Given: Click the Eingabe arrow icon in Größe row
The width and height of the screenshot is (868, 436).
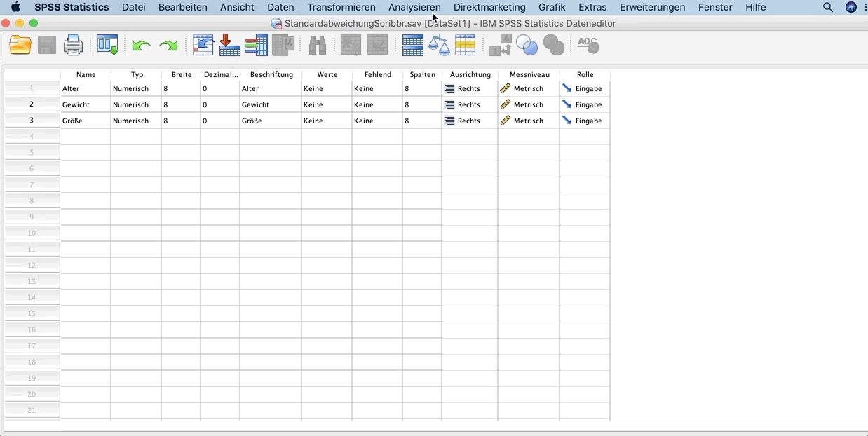Looking at the screenshot, I should (x=567, y=121).
